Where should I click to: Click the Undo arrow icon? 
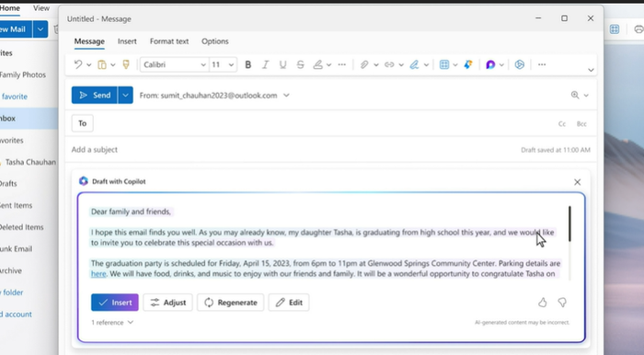tap(78, 65)
